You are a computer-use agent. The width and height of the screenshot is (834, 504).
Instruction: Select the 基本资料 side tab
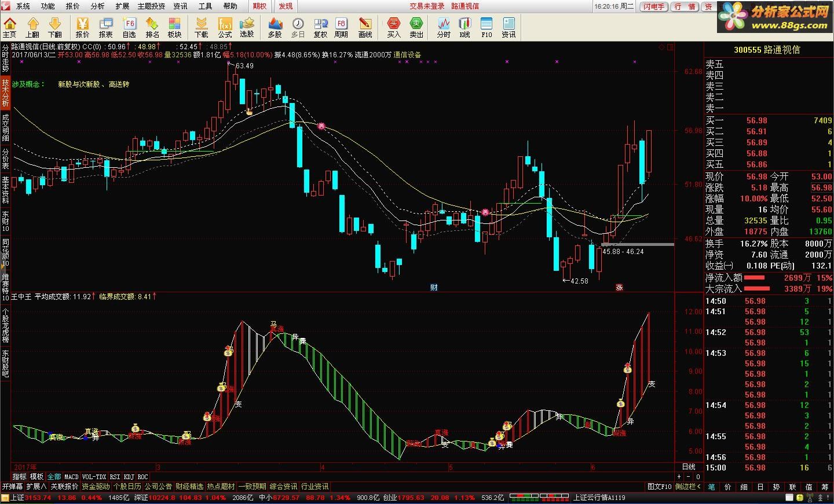[x=5, y=190]
